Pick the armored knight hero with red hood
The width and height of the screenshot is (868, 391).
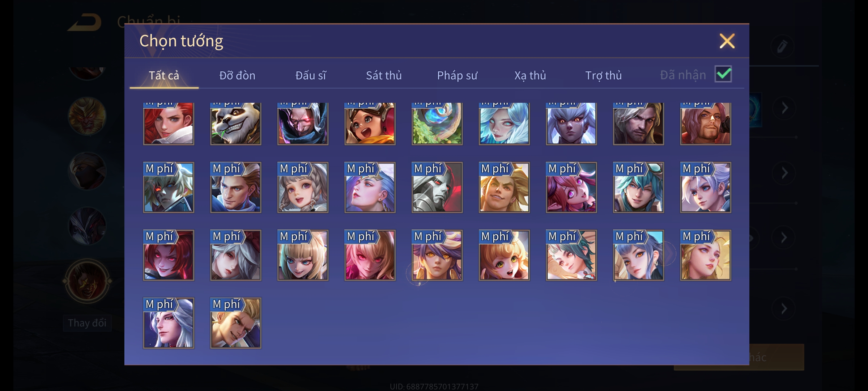[437, 187]
